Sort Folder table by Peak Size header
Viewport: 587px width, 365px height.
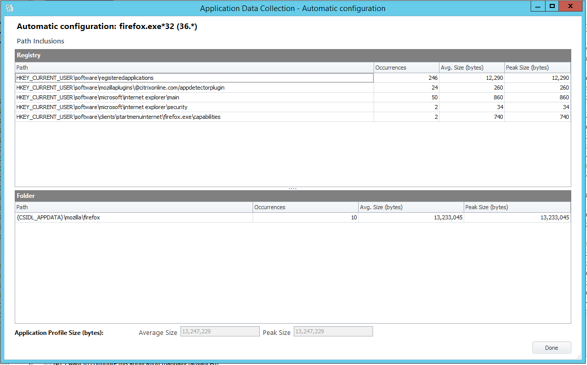517,207
